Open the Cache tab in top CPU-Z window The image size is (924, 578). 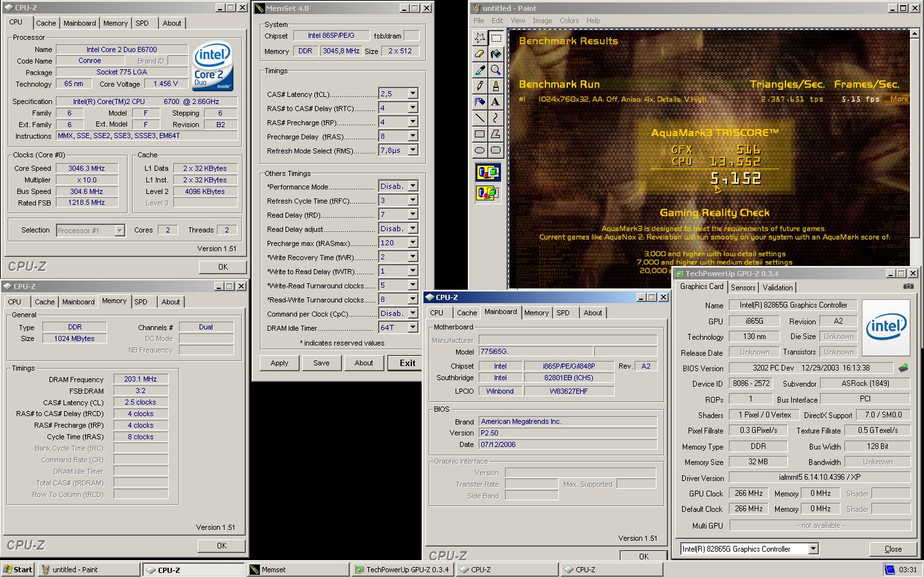pos(46,23)
